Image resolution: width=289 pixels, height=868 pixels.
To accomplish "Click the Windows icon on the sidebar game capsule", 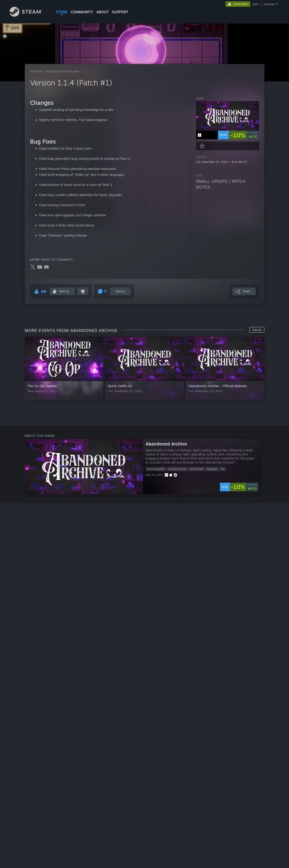I will (199, 135).
